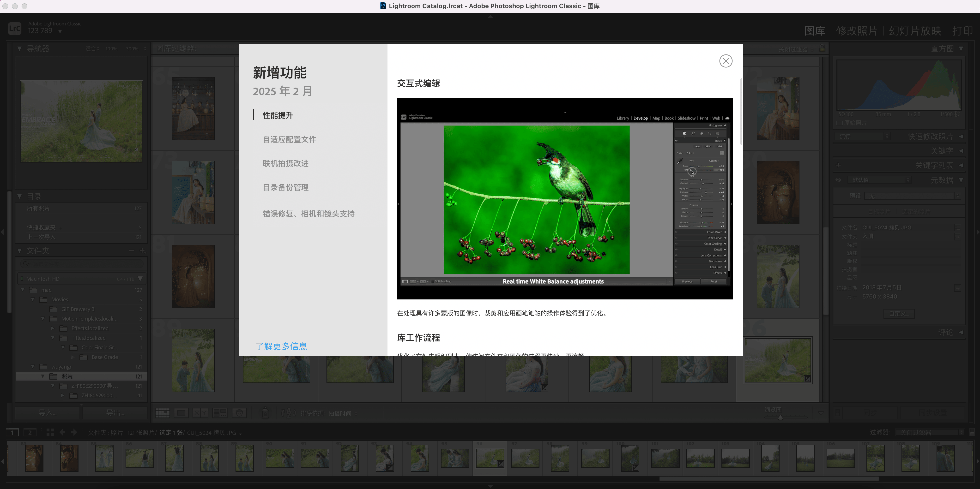Click the Lrc identity plate logo
Screen dimensions: 980x489
[x=15, y=28]
